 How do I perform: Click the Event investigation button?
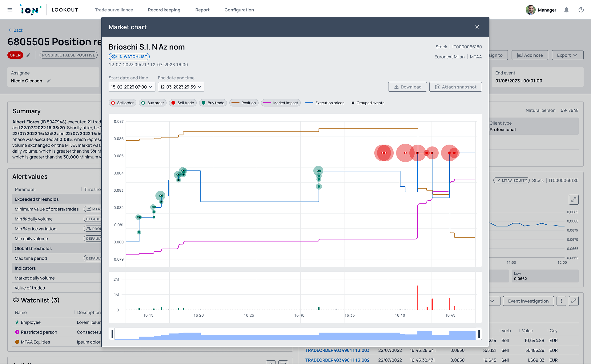click(x=528, y=301)
